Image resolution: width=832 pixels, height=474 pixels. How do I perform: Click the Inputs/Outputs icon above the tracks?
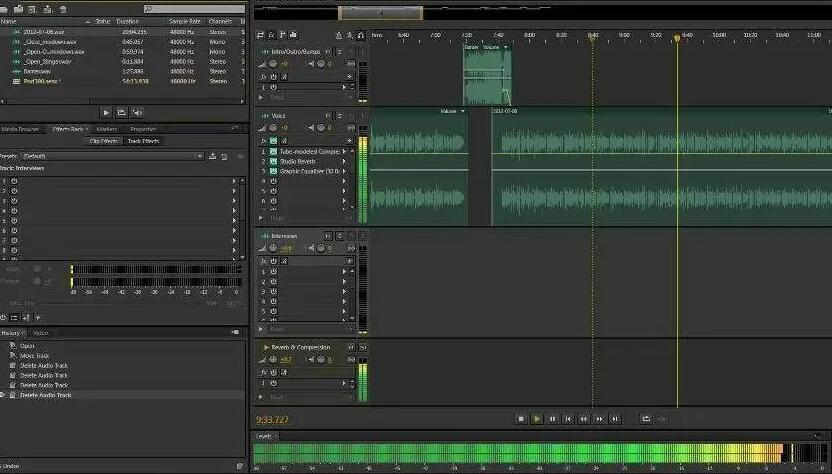click(262, 35)
